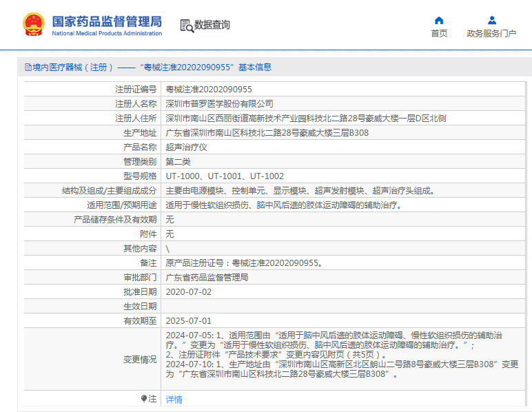Click the 变更情况 row label

(x=140, y=360)
